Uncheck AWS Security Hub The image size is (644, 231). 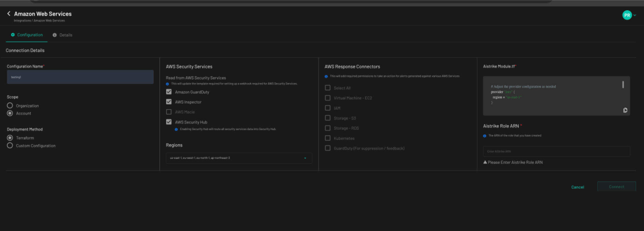pos(169,122)
